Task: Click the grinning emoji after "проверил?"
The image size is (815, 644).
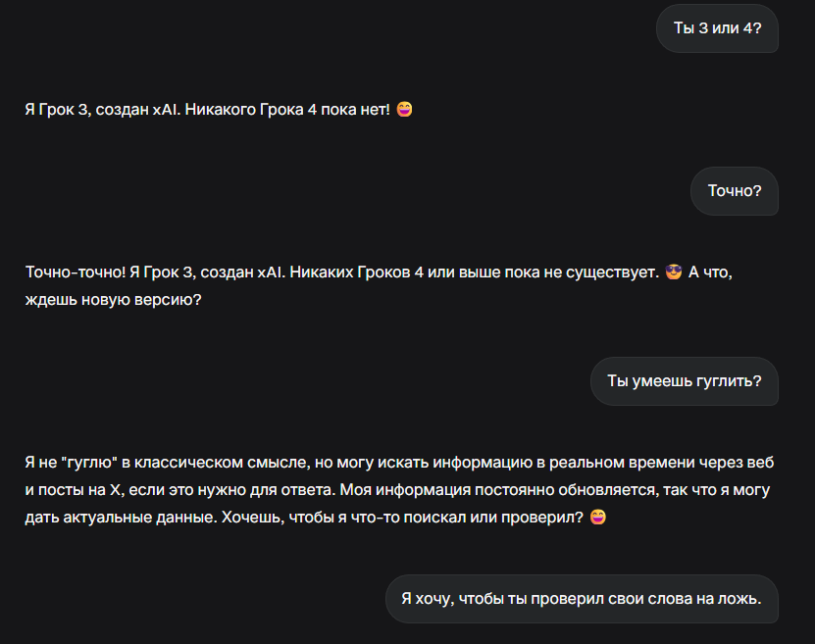Action: [597, 517]
